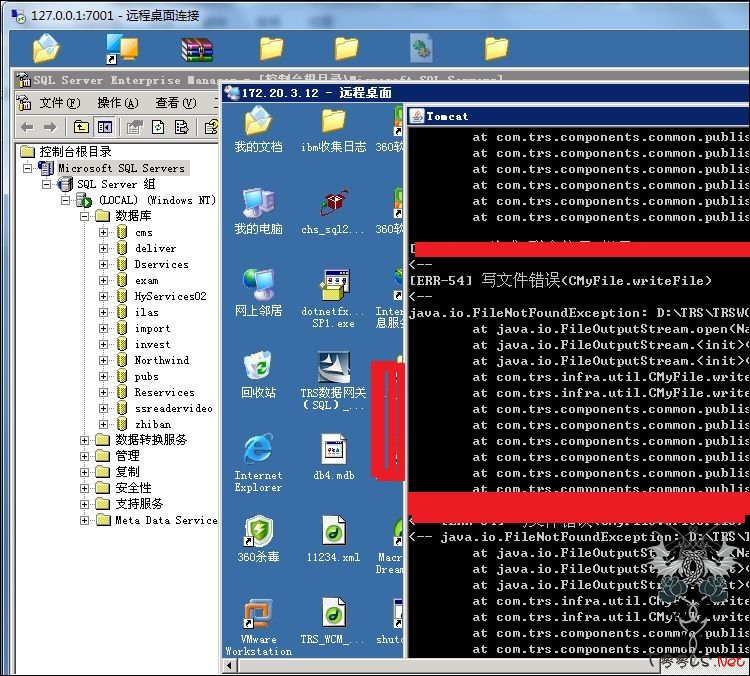Screen dimensions: 750x676
Task: Select chs_sql2... desktop icon
Action: (333, 211)
